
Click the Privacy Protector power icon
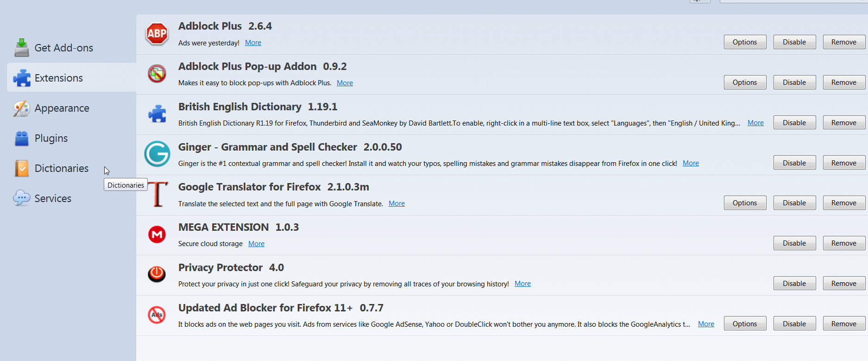tap(157, 274)
